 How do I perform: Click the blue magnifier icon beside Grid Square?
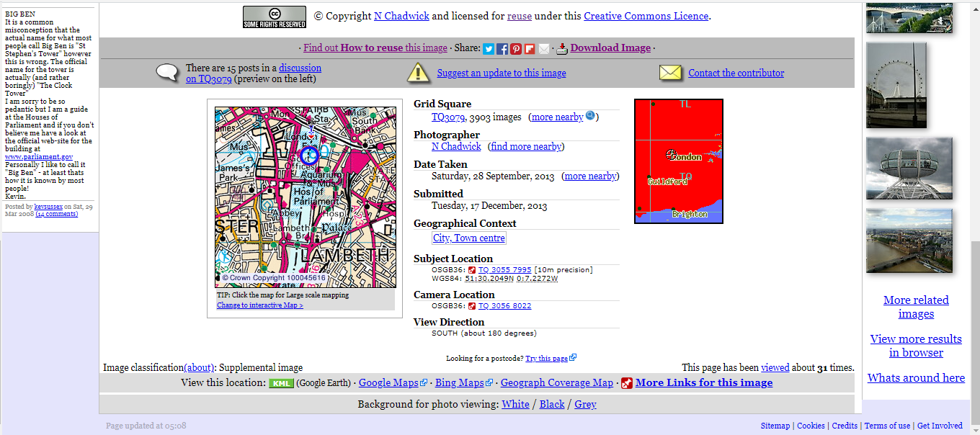click(590, 116)
